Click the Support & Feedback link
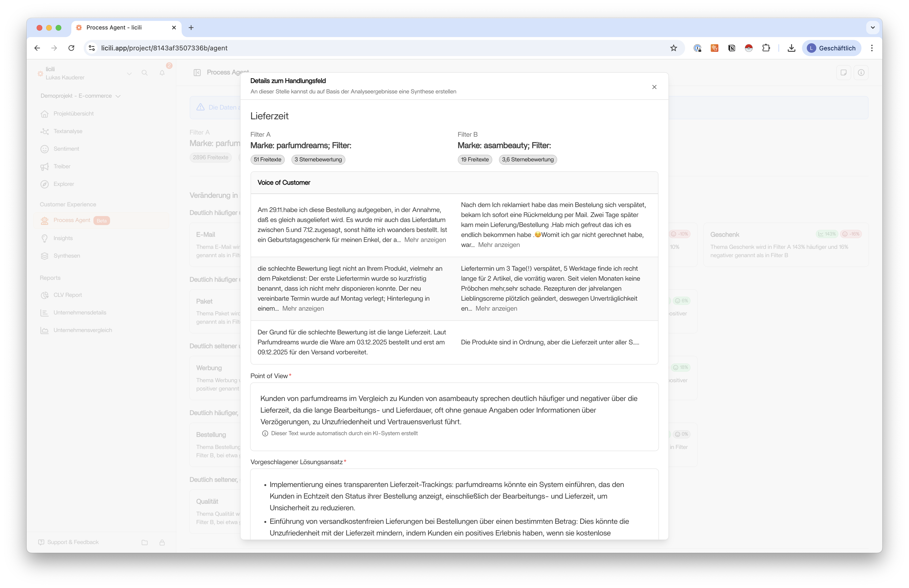The width and height of the screenshot is (909, 588). click(73, 542)
